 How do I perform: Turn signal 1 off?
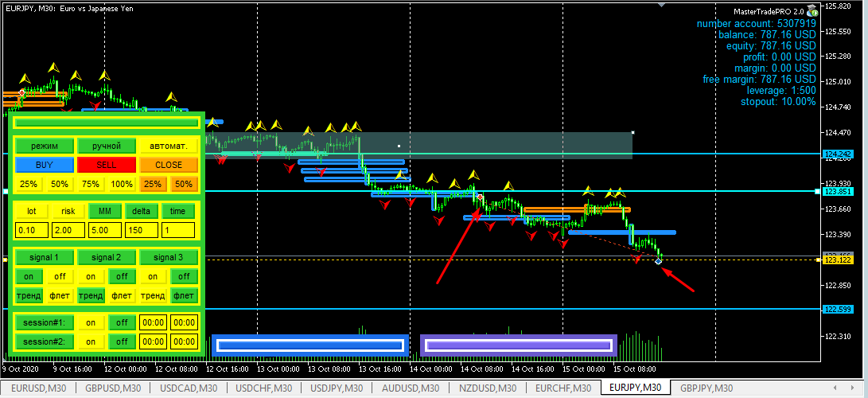60,276
